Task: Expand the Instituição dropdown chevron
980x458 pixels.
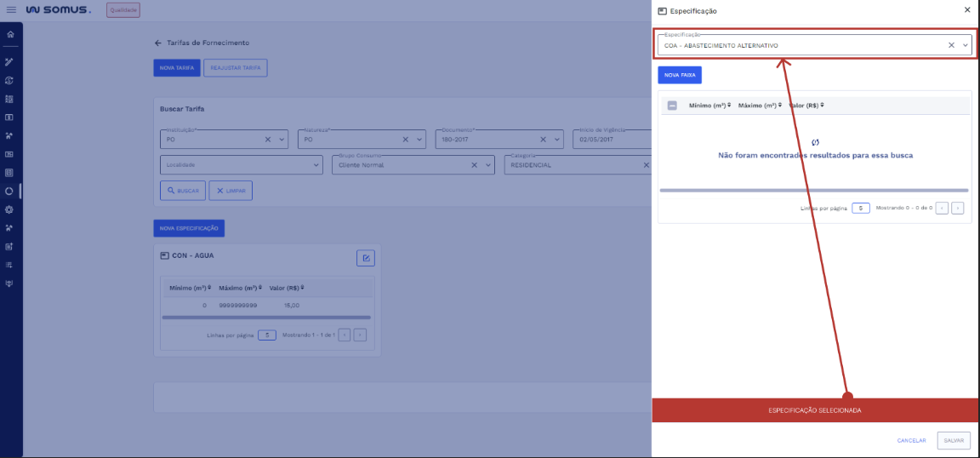Action: click(x=282, y=139)
